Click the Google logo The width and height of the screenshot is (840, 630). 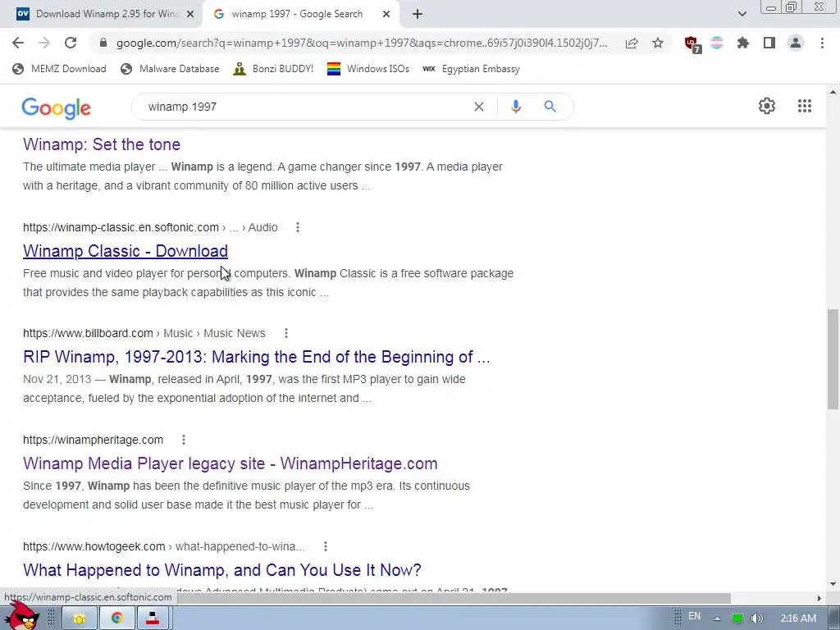57,107
